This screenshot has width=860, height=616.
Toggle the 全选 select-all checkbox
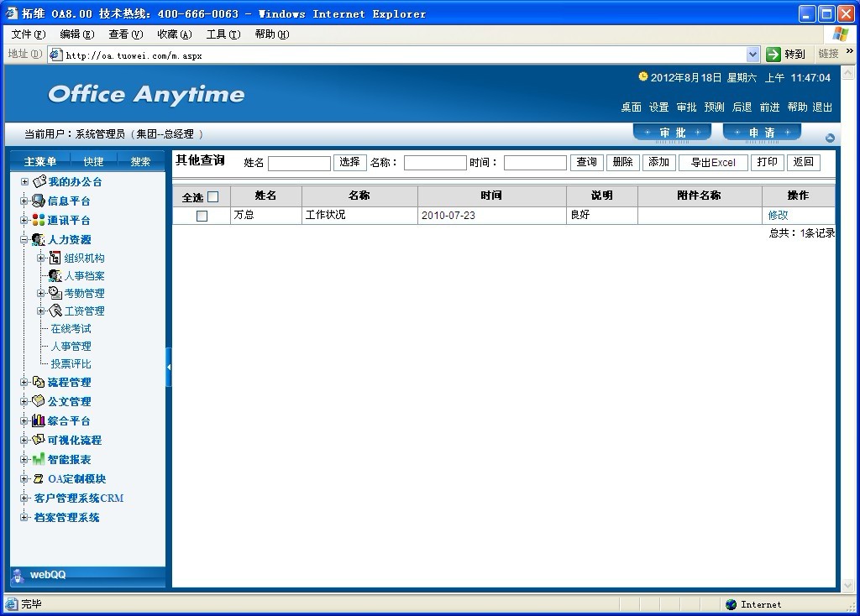tap(213, 197)
